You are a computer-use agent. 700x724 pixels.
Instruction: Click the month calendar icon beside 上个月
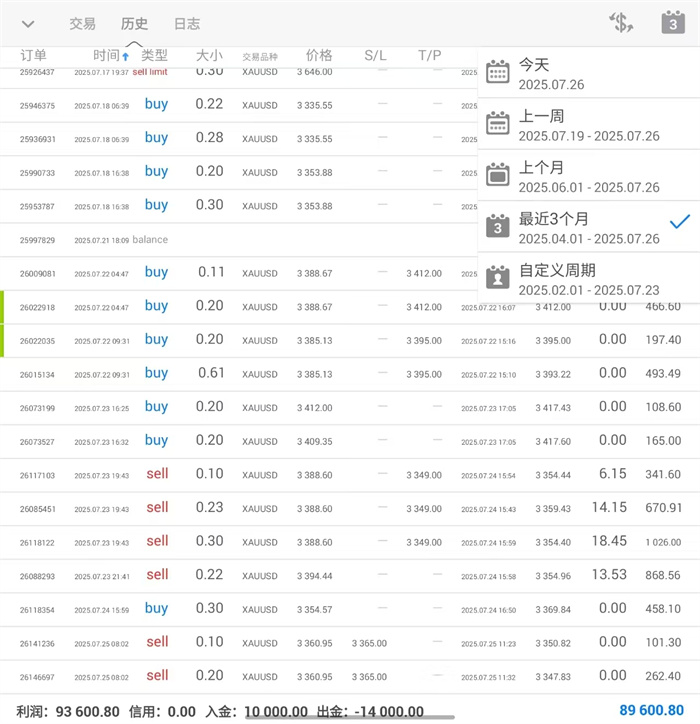point(498,175)
